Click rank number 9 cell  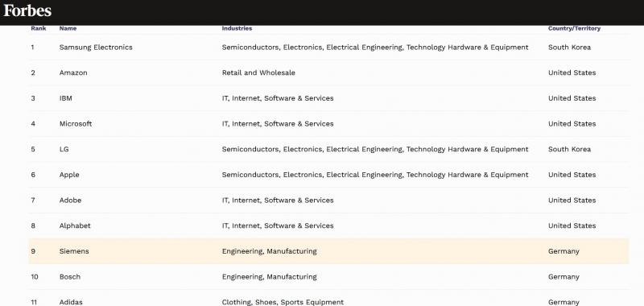[x=33, y=251]
